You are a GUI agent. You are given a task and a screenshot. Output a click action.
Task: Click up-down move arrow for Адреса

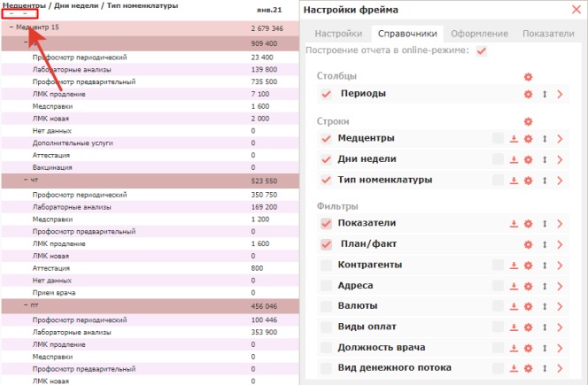545,286
